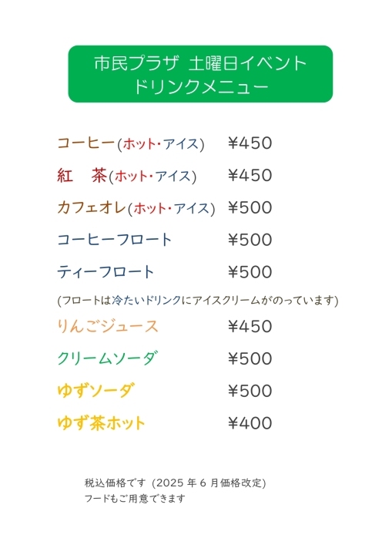Viewport: 392px width, 555px height.
Task: Select the カフェオレ menu item
Action: [92, 208]
